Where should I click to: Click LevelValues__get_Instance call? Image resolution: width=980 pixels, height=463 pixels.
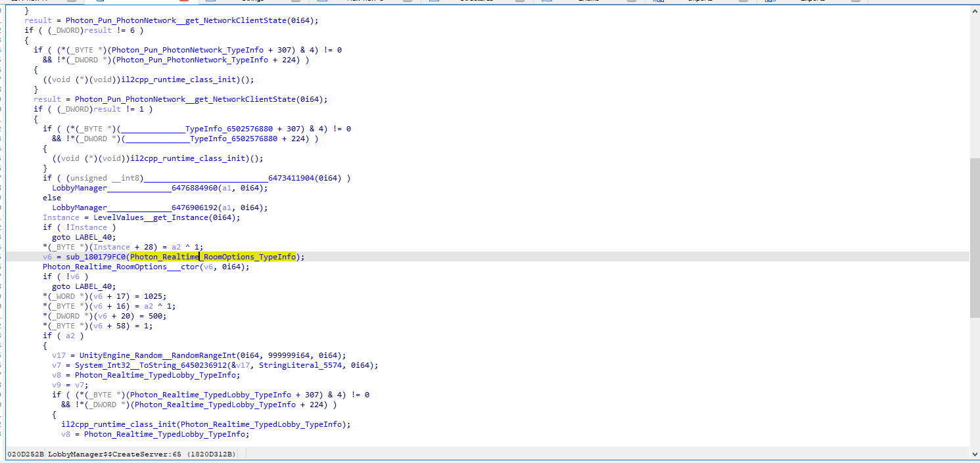click(x=151, y=217)
